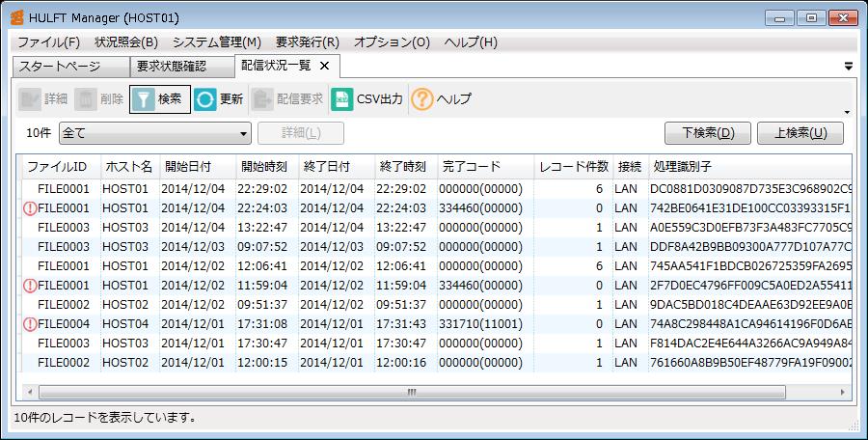This screenshot has height=440, width=868.
Task: Click identifier starting 9DAC5BD018C4
Action: click(x=750, y=304)
